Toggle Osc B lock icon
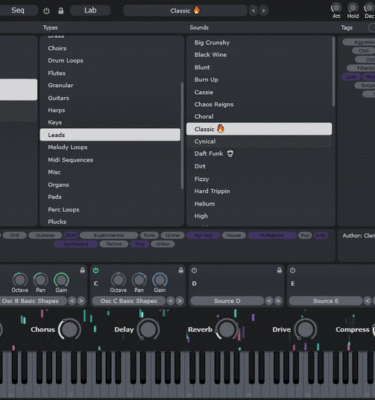Viewport: 375px width, 400px height. click(x=82, y=270)
